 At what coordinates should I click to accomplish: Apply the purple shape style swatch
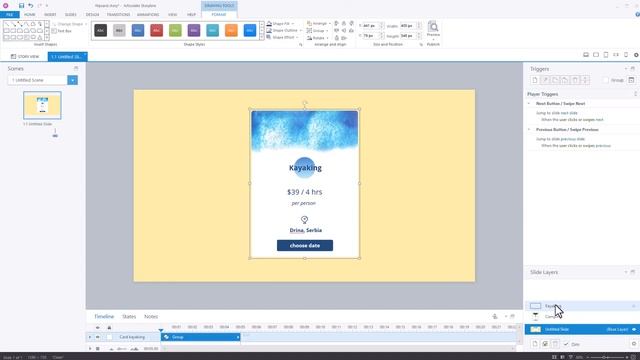point(194,30)
